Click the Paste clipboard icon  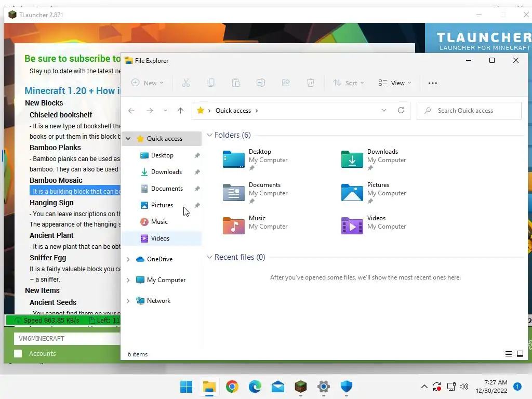(236, 83)
